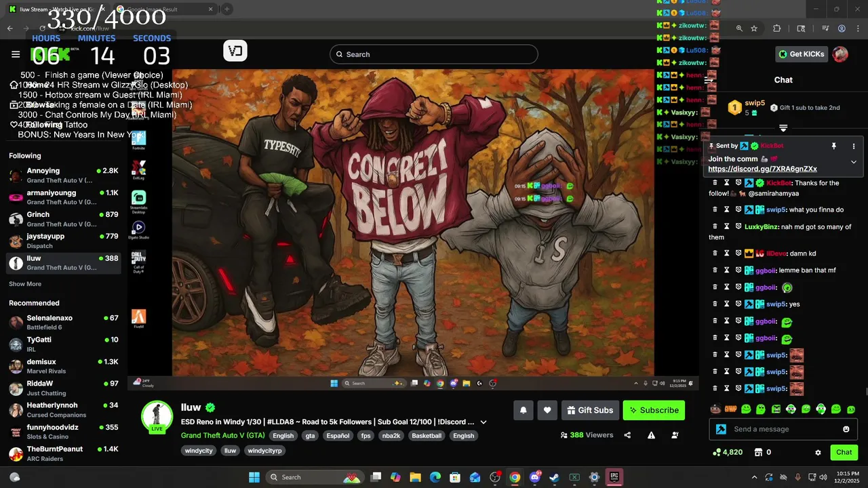The width and height of the screenshot is (868, 488).
Task: Click the moderator user icon beside report
Action: point(675,435)
